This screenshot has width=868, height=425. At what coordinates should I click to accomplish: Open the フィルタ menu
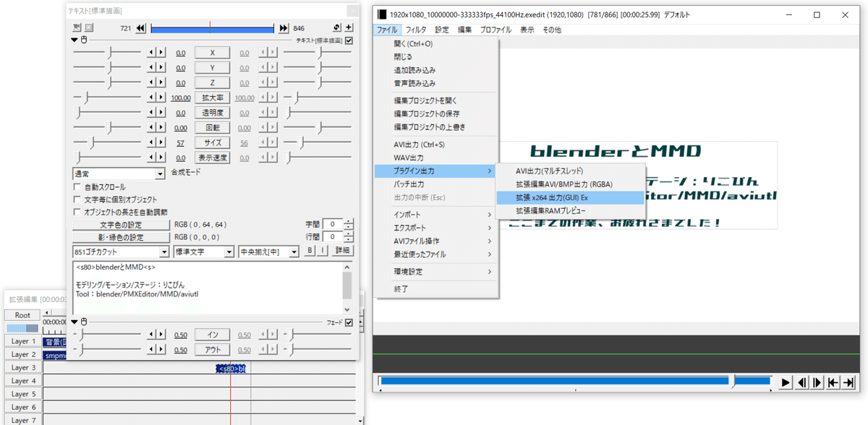click(416, 30)
